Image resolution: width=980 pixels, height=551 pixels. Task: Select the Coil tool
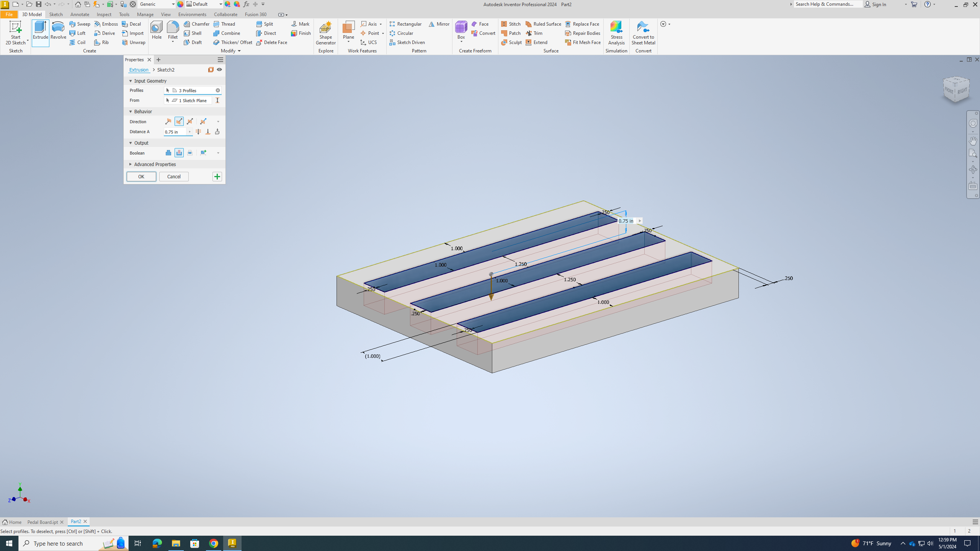point(78,42)
